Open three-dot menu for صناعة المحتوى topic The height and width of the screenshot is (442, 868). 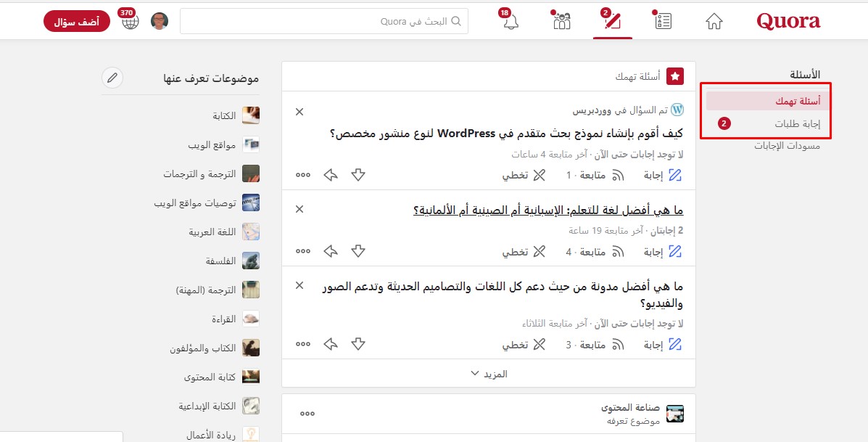[x=307, y=413]
